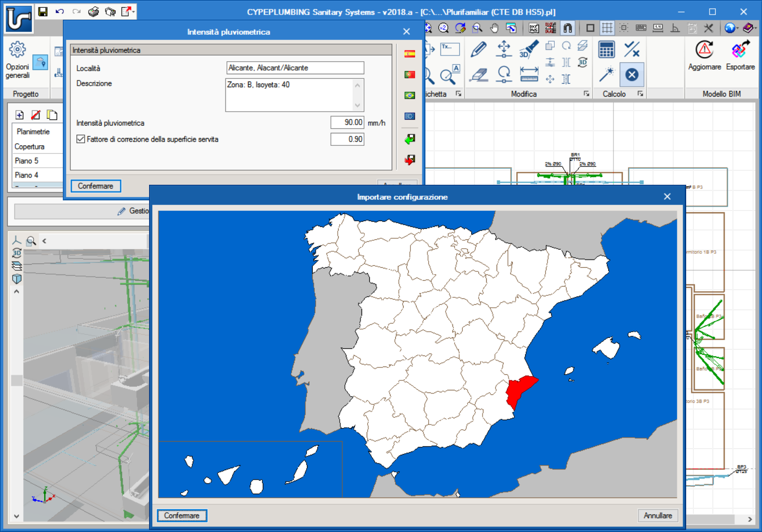The image size is (762, 532).
Task: Open the help book dropdown
Action: [749, 28]
